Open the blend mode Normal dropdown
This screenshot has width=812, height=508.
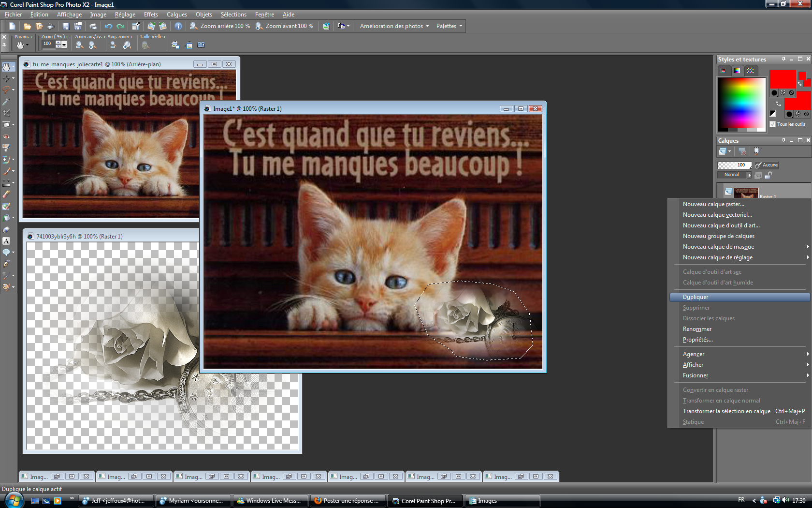click(735, 175)
